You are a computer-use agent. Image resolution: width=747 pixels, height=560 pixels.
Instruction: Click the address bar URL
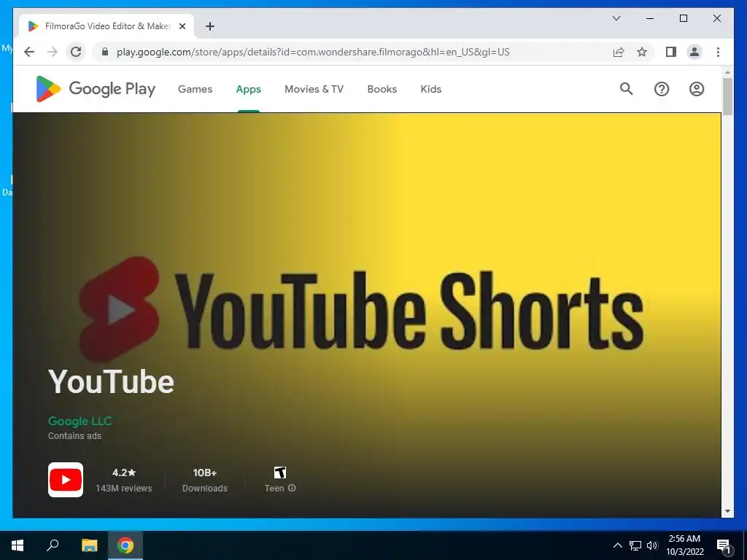(x=313, y=52)
